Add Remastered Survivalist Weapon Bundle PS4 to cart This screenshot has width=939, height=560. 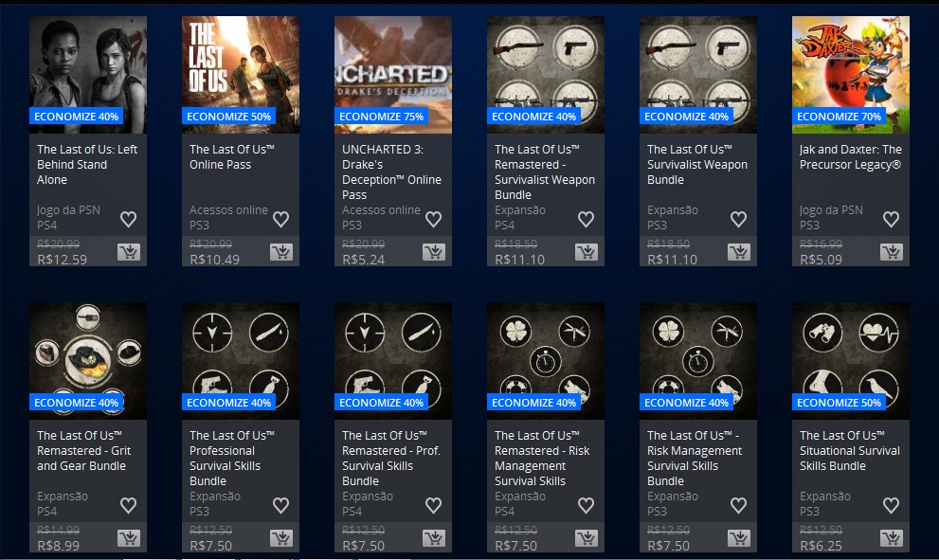click(587, 252)
